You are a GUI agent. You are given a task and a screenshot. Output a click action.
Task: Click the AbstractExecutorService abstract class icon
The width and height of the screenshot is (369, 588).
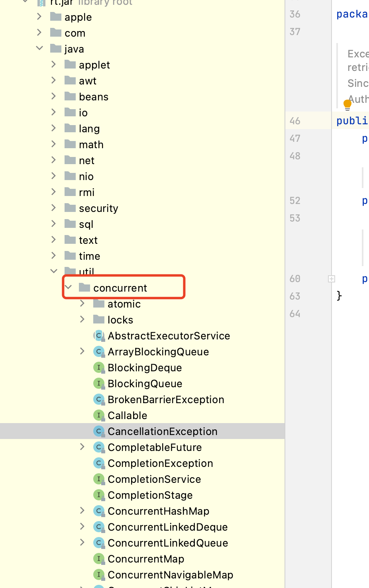coord(98,336)
